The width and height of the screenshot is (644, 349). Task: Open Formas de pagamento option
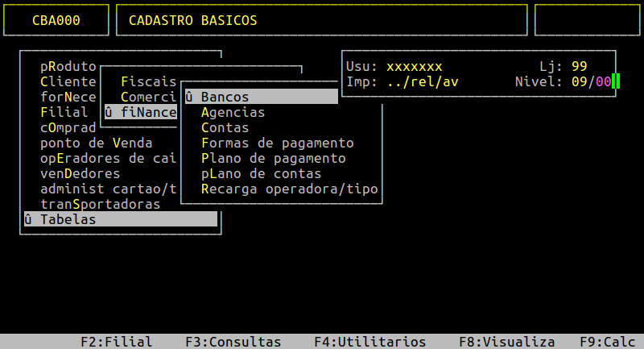point(277,143)
